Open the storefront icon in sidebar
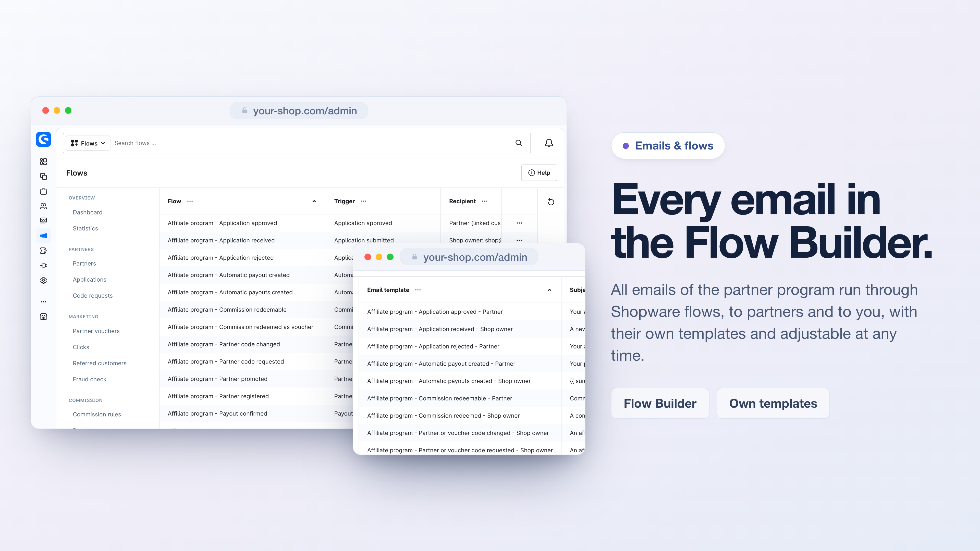The height and width of the screenshot is (551, 980). pyautogui.click(x=43, y=316)
